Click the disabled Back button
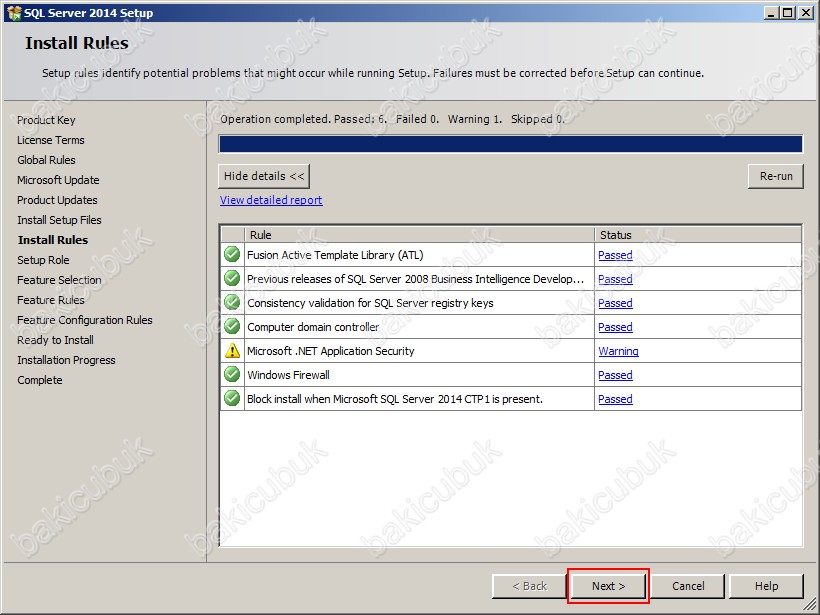This screenshot has width=820, height=615. [x=529, y=586]
